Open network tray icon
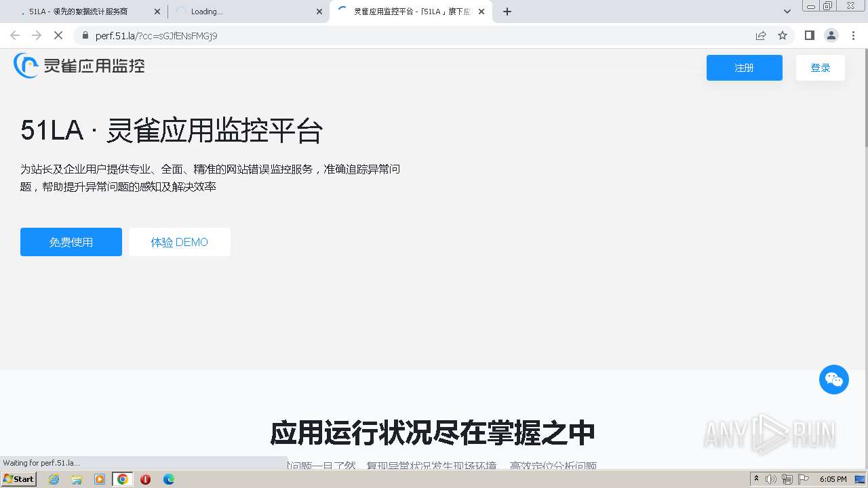This screenshot has height=488, width=868. click(x=787, y=479)
